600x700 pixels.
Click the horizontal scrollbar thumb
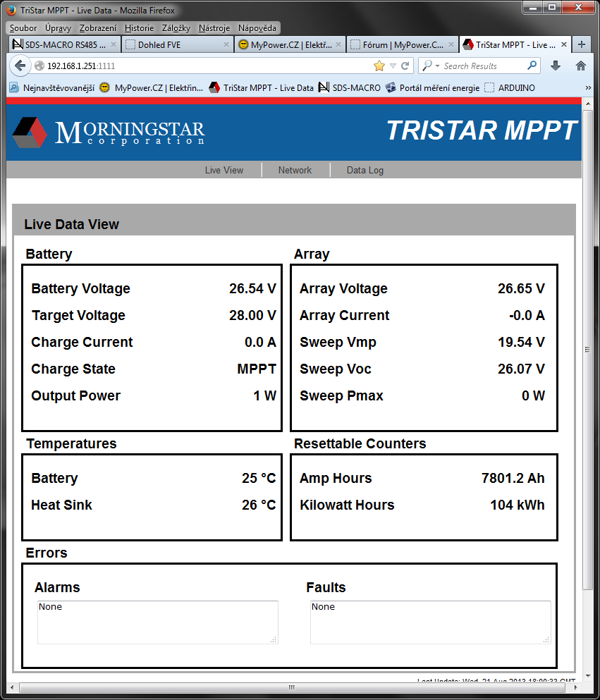(x=291, y=687)
